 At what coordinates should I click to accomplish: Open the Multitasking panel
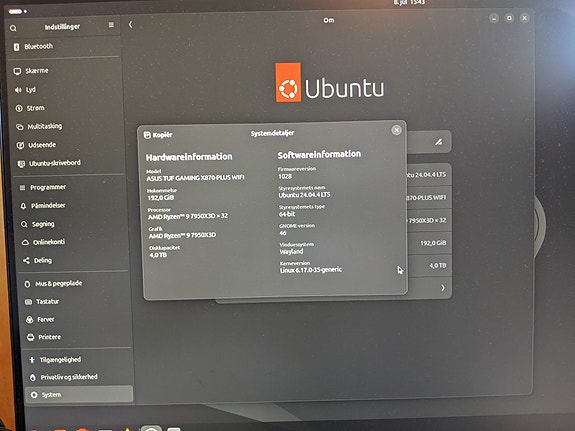pyautogui.click(x=68, y=127)
